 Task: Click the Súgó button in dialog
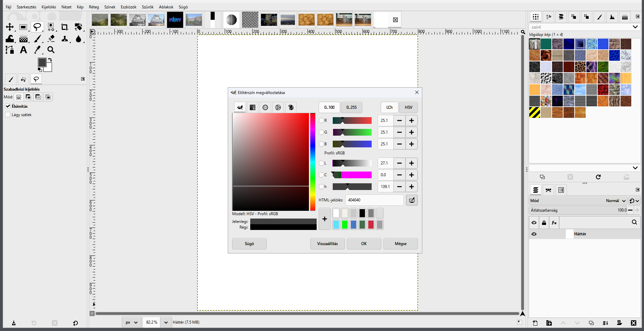point(249,244)
